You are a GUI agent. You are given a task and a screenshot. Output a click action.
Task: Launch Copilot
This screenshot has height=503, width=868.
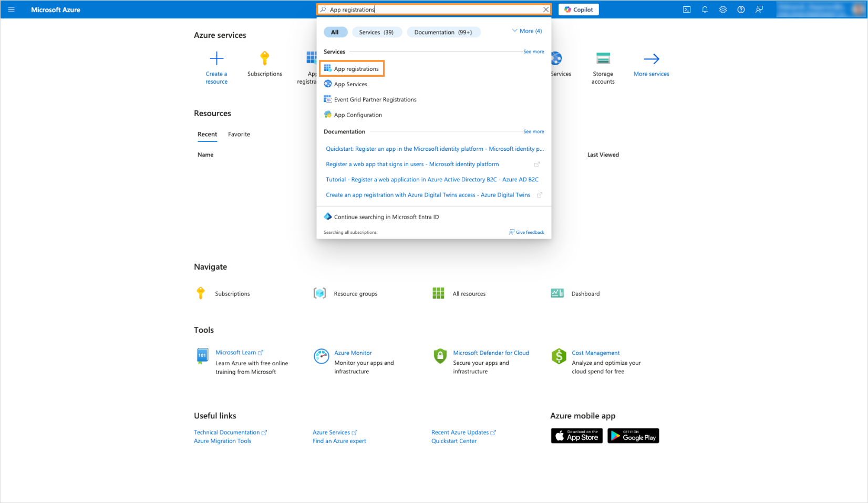pos(578,9)
